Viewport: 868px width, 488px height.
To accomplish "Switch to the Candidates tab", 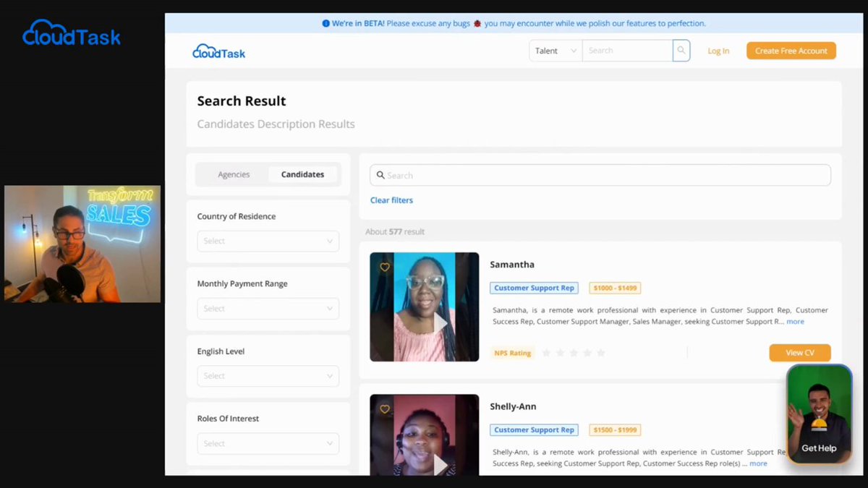I will 302,174.
